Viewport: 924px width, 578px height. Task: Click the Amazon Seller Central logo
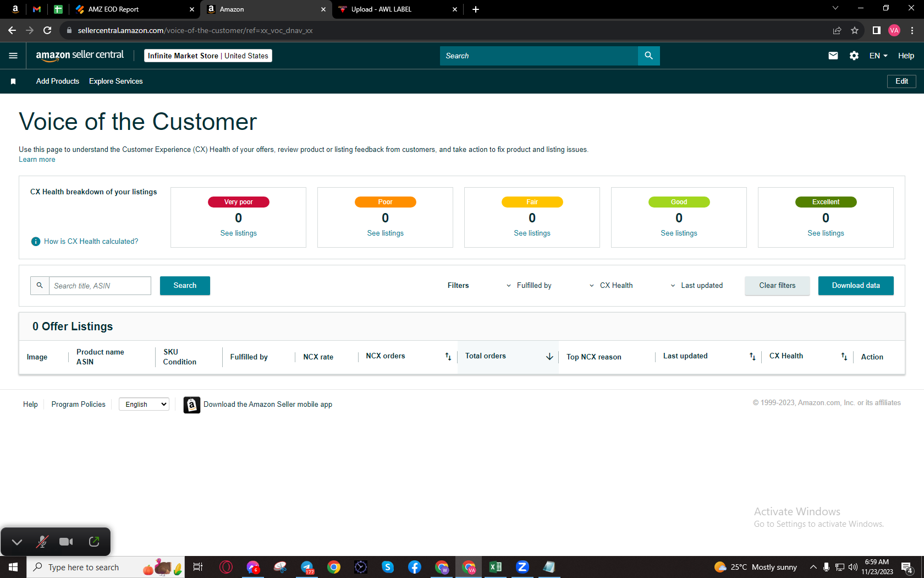pos(80,56)
